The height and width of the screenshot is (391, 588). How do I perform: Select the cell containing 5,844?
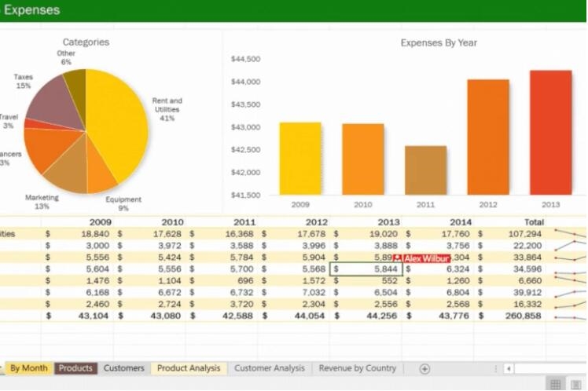point(368,269)
